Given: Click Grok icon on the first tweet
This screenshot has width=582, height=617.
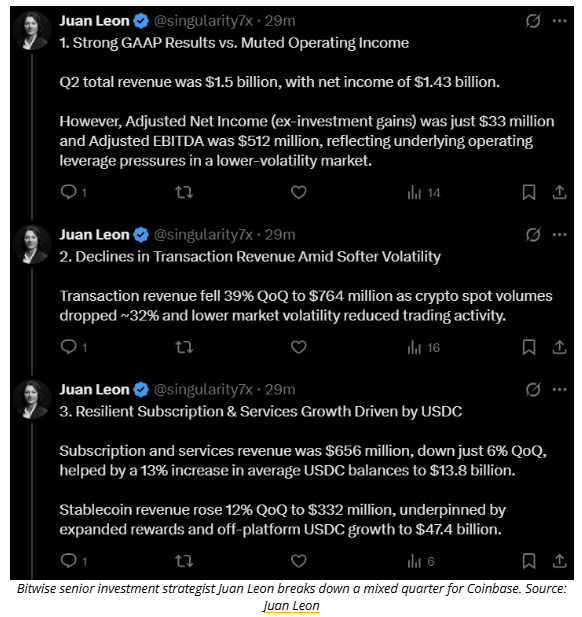Looking at the screenshot, I should [533, 20].
